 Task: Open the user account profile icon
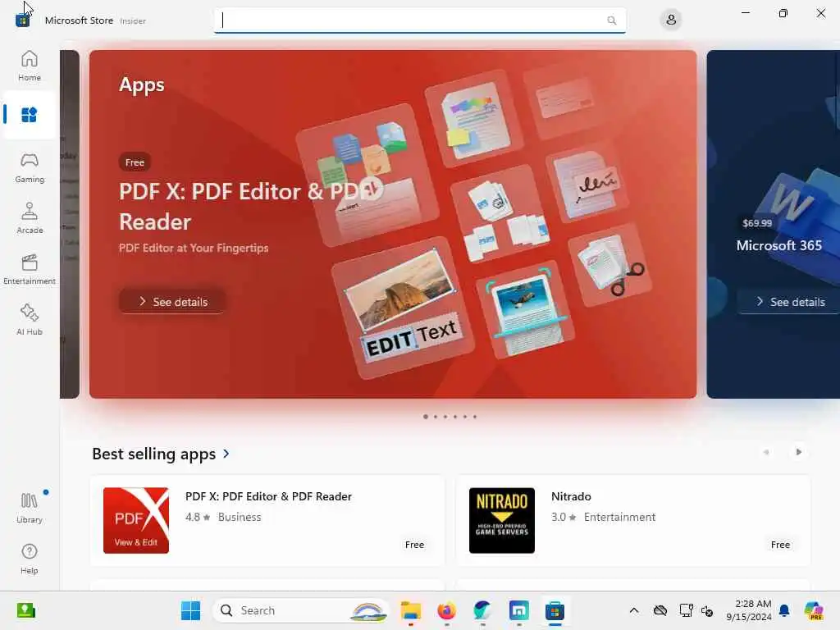[x=671, y=21]
